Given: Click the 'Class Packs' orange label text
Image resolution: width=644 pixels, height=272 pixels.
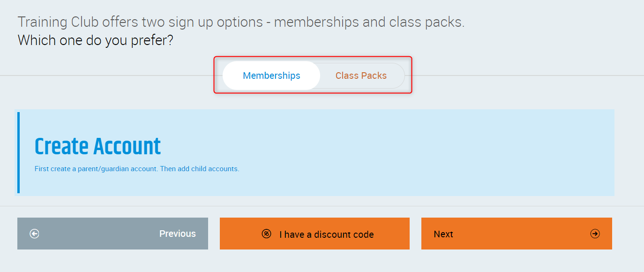Looking at the screenshot, I should (x=361, y=76).
